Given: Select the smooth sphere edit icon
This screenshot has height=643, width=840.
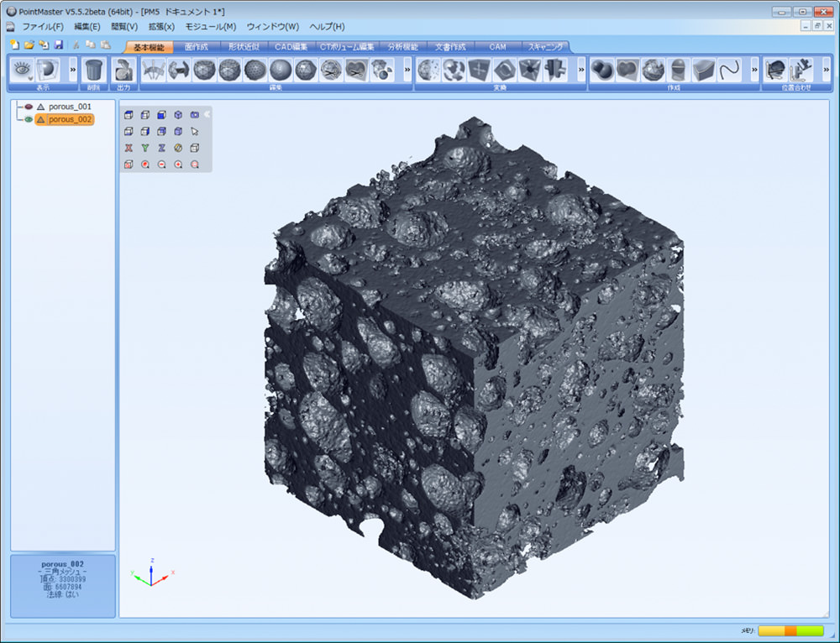Looking at the screenshot, I should coord(281,71).
